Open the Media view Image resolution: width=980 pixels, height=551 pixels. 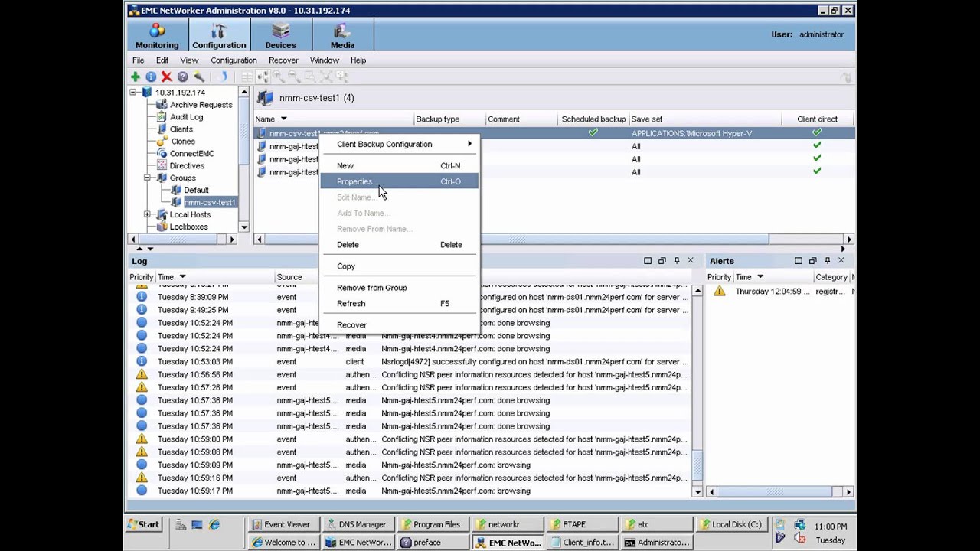click(x=342, y=35)
